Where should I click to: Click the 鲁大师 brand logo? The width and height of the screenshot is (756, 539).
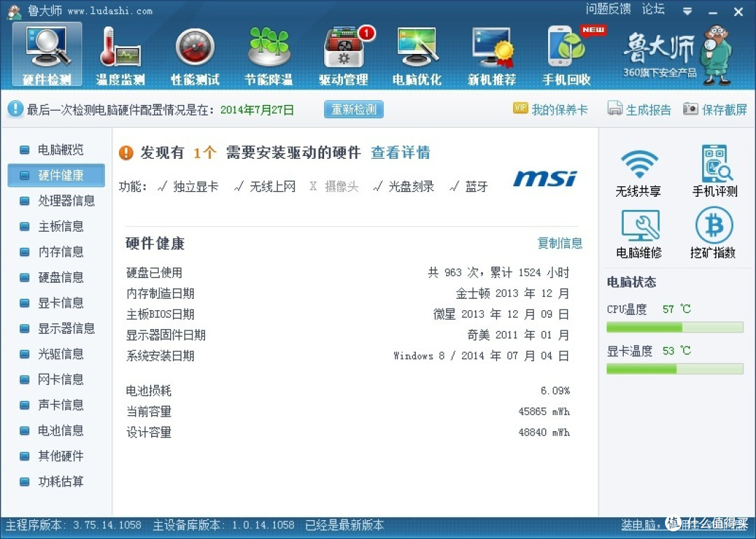pyautogui.click(x=678, y=55)
